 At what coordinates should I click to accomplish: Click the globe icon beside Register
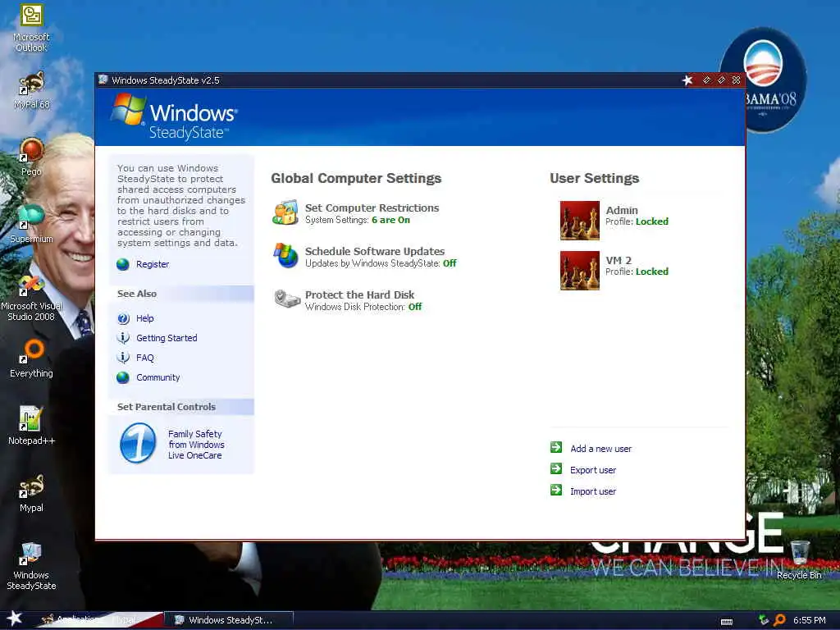coord(123,264)
